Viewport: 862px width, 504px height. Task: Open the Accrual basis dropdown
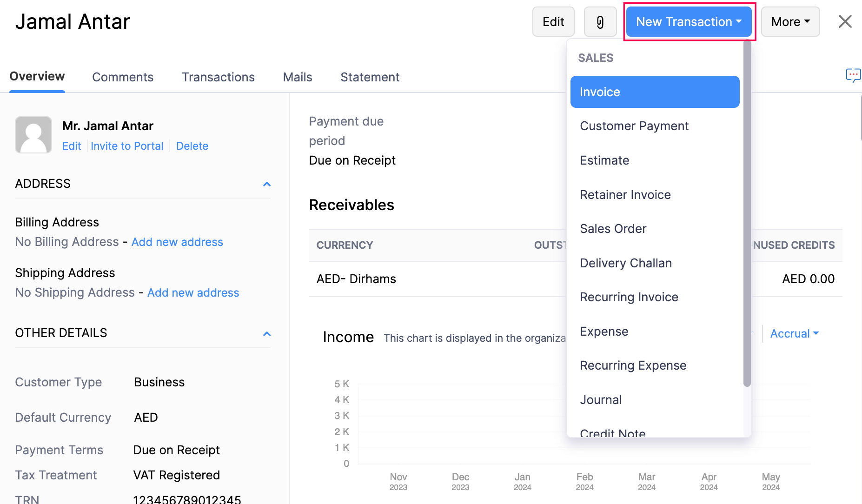(794, 333)
